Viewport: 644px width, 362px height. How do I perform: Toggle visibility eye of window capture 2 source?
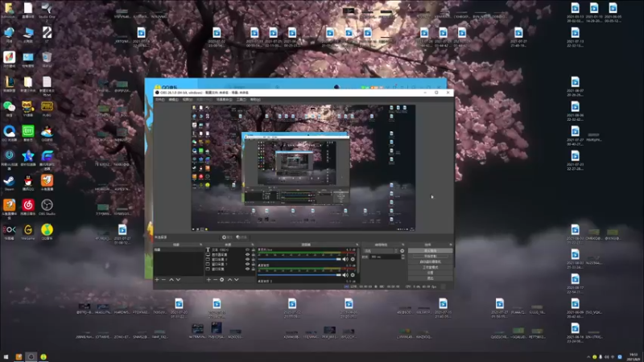(247, 259)
